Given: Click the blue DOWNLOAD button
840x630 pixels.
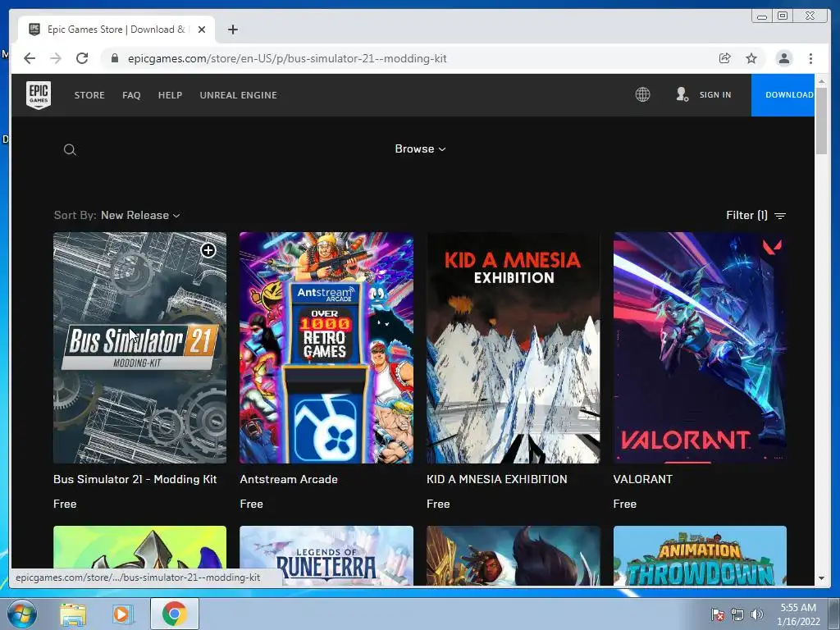Looking at the screenshot, I should coord(783,95).
